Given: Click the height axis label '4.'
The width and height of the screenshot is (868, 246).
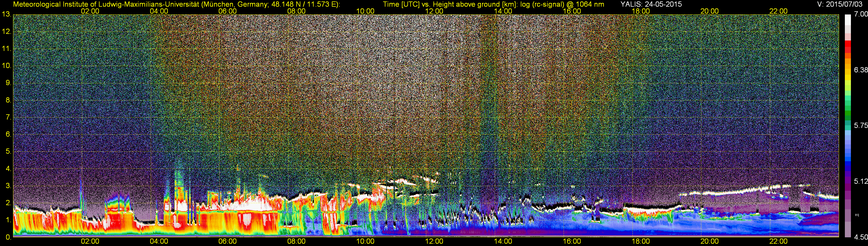Looking at the screenshot, I should [x=8, y=168].
